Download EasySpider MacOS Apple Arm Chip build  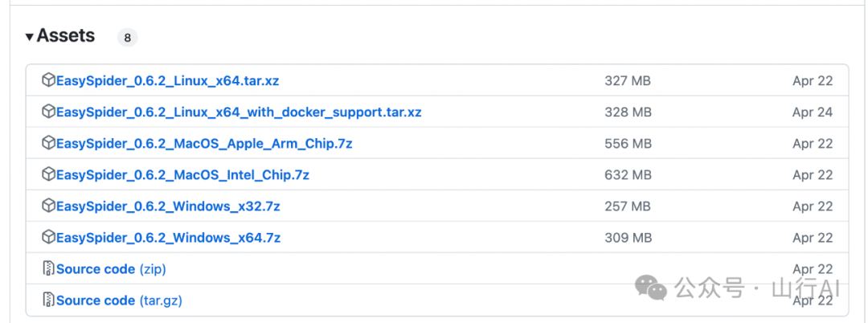(204, 143)
